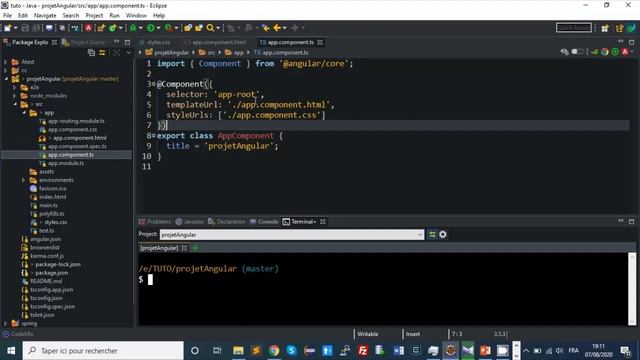Open FileZilla from the taskbar

click(x=362, y=350)
